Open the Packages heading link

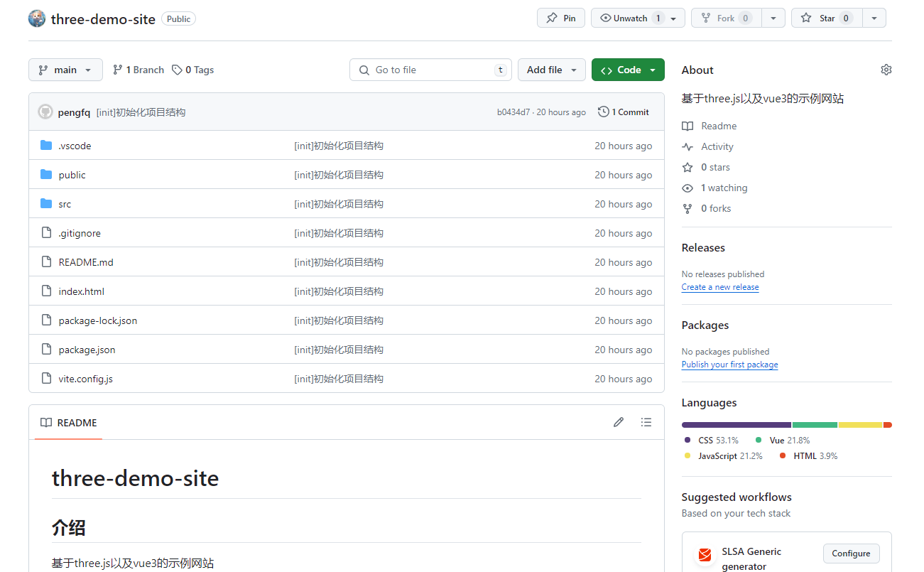(705, 325)
